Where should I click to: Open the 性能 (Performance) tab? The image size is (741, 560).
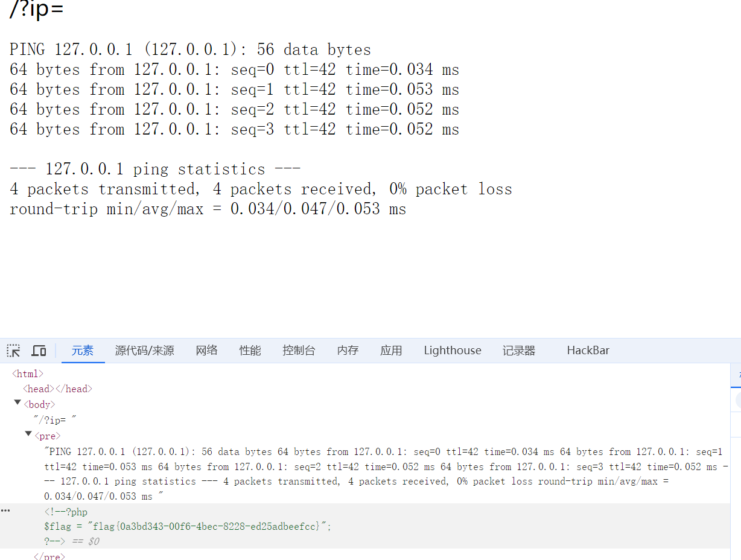(250, 351)
